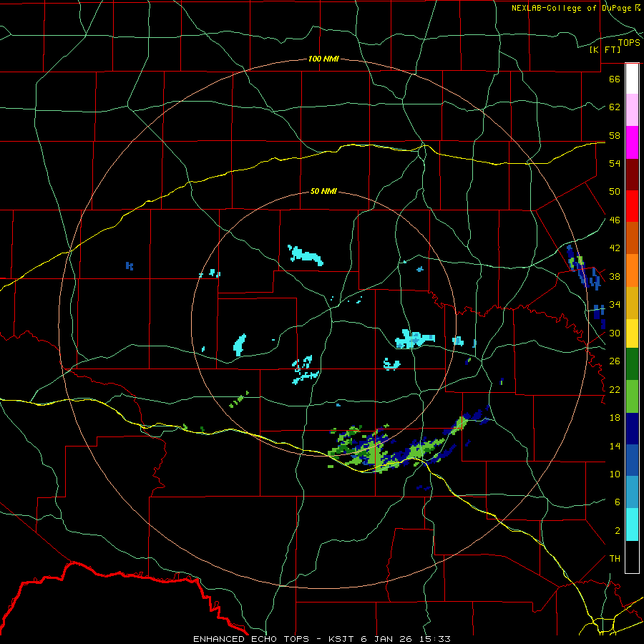The height and width of the screenshot is (644, 644).
Task: Click the yellow 34 kft legend swatch
Action: point(632,333)
